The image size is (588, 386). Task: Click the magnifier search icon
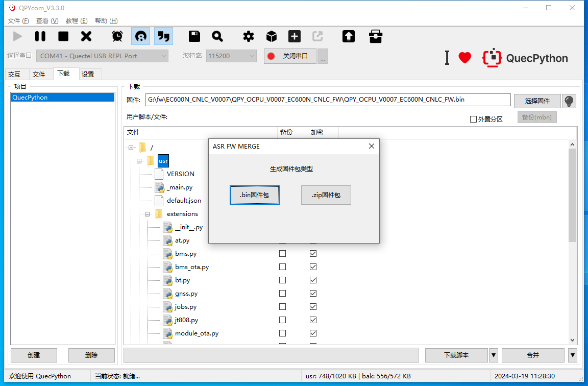point(217,36)
